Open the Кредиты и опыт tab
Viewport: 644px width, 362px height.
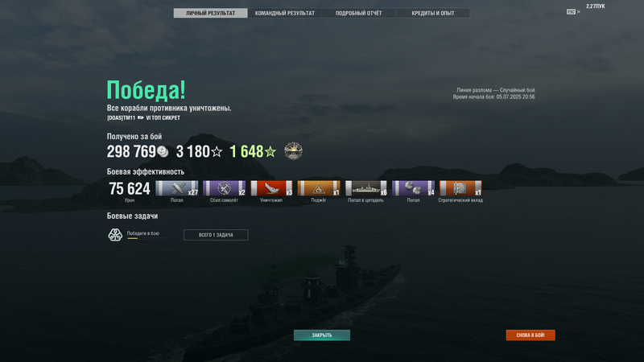point(433,13)
